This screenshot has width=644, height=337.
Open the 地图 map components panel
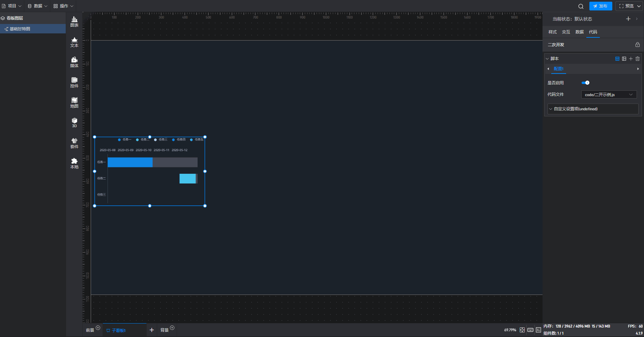tap(74, 103)
